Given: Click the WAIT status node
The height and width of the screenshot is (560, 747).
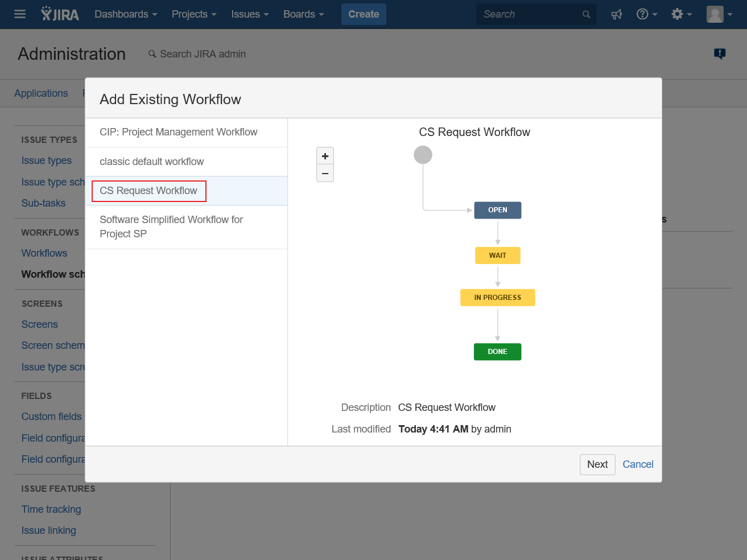Looking at the screenshot, I should [498, 256].
